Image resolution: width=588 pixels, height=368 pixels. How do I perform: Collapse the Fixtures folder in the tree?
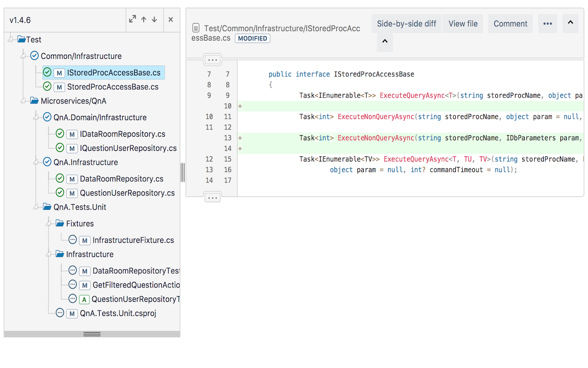(x=48, y=223)
